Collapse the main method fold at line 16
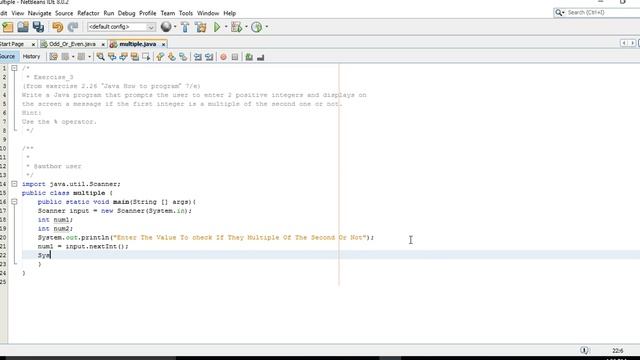 click(14, 202)
